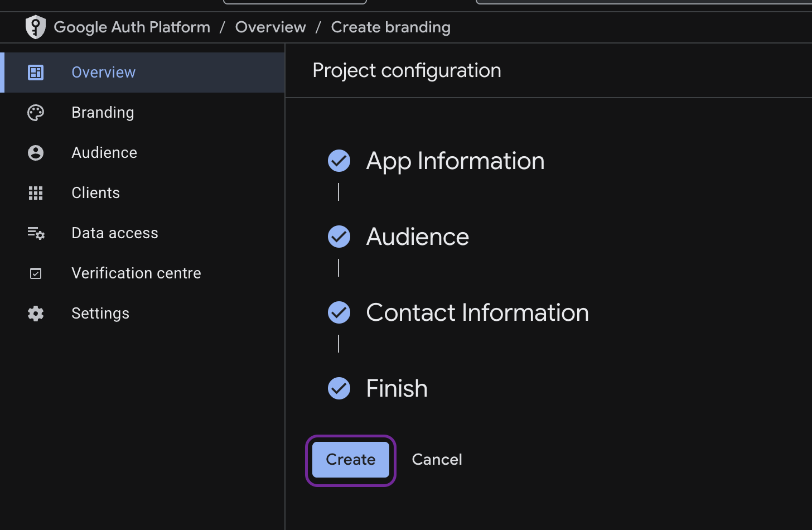The width and height of the screenshot is (812, 530).
Task: Click the Verification centre checkbox icon
Action: pyautogui.click(x=36, y=273)
